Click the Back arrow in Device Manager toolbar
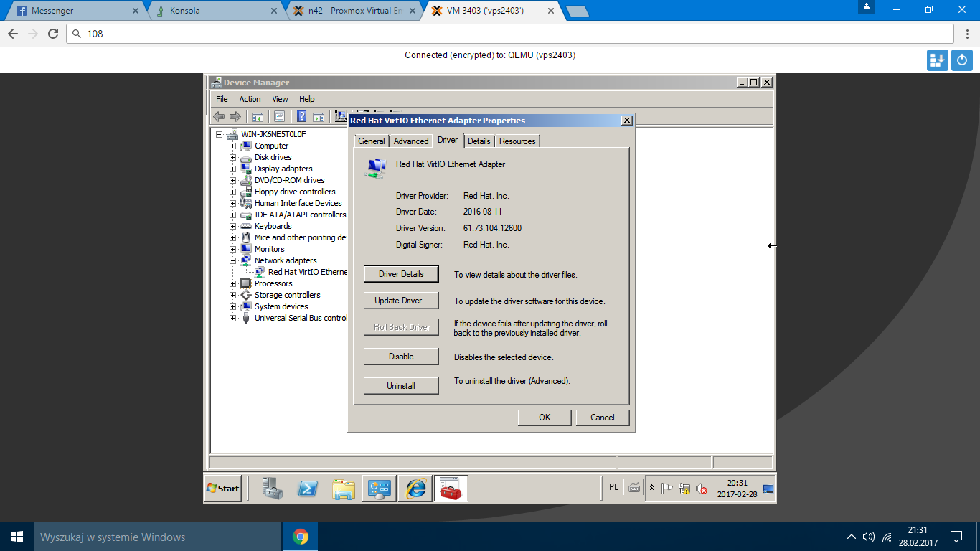Image resolution: width=980 pixels, height=551 pixels. (x=219, y=117)
